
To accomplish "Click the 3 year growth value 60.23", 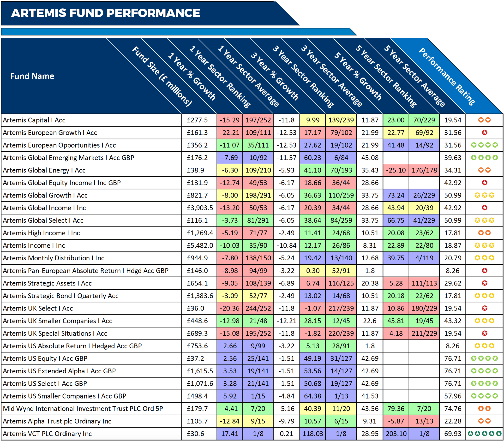I will pyautogui.click(x=312, y=158).
